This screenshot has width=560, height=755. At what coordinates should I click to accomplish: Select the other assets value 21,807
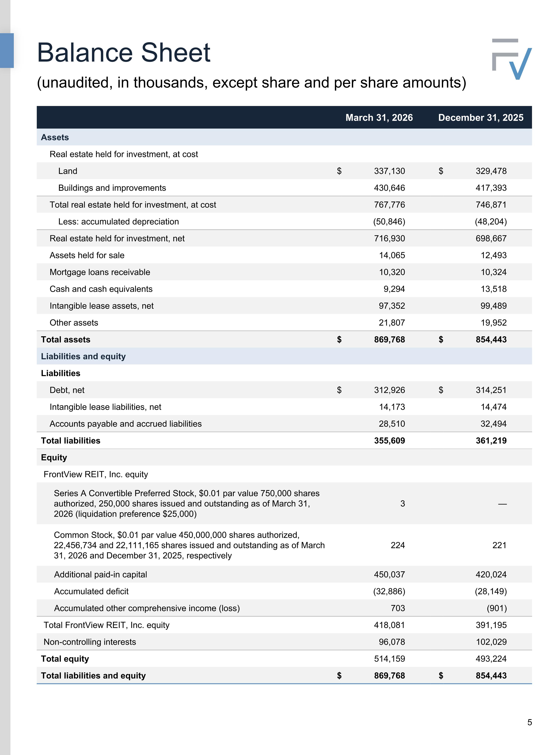(x=392, y=323)
